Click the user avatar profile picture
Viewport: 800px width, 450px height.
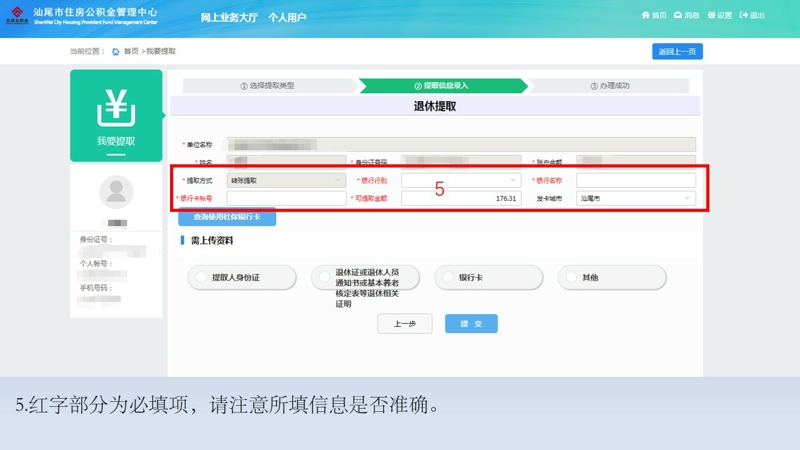click(x=116, y=191)
